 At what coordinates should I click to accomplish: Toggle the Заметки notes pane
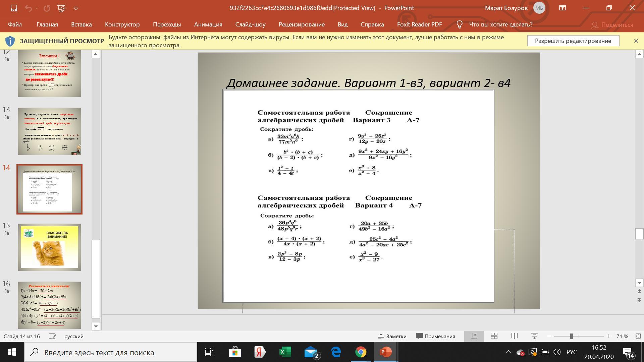click(392, 336)
